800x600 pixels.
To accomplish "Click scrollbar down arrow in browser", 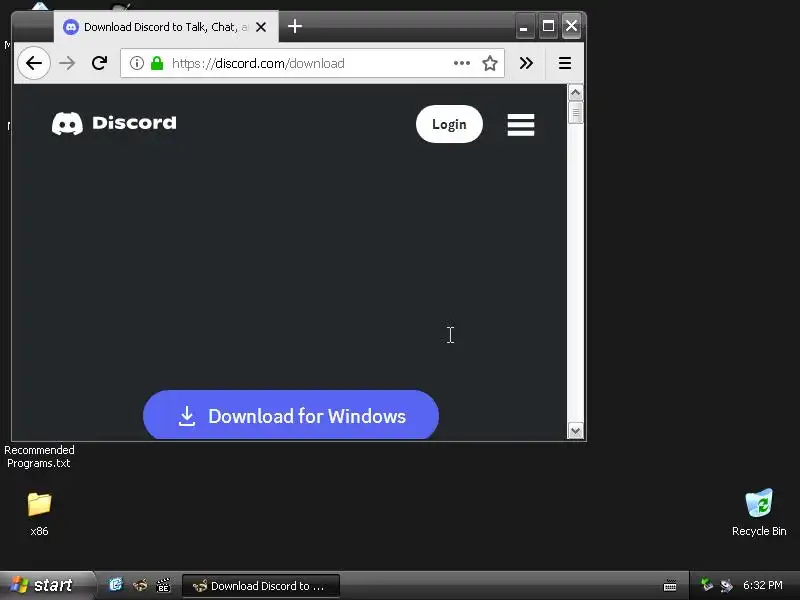I will [576, 431].
